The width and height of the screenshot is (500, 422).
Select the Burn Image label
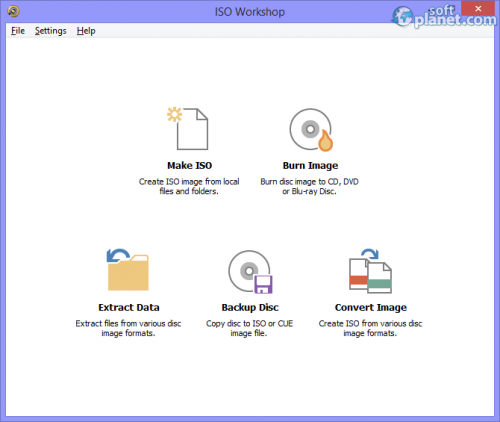(310, 166)
